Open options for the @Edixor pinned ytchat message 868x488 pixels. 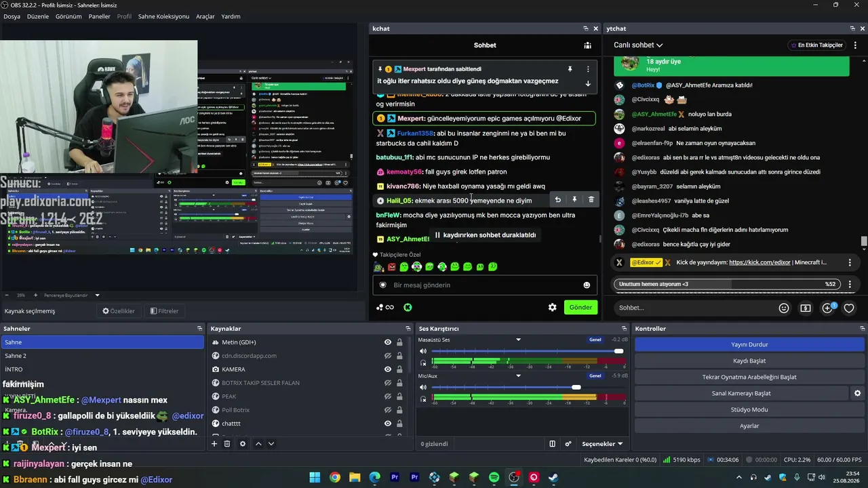click(x=850, y=262)
